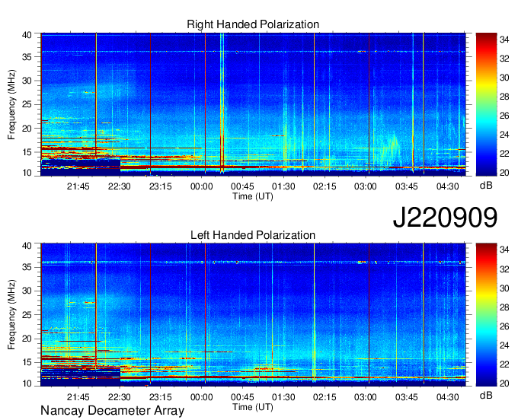Click 24 dB tick on Left Handed colorbar

coord(504,345)
